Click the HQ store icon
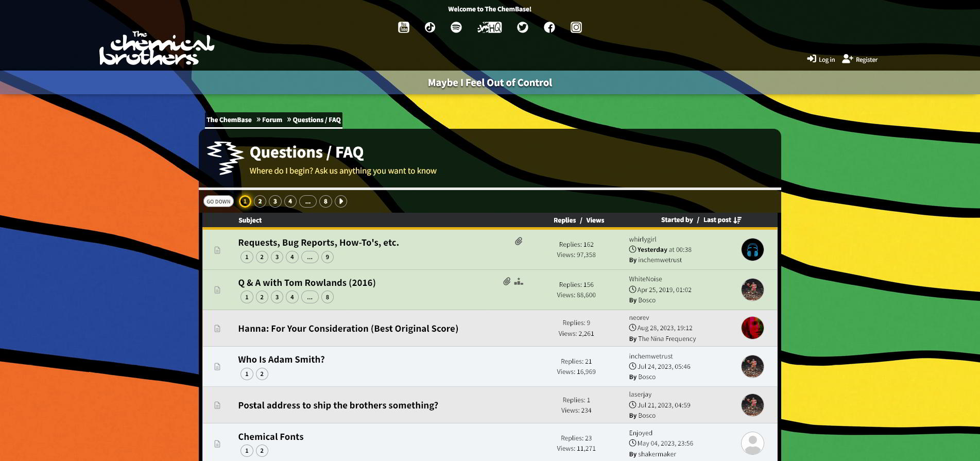980x461 pixels. 489,27
